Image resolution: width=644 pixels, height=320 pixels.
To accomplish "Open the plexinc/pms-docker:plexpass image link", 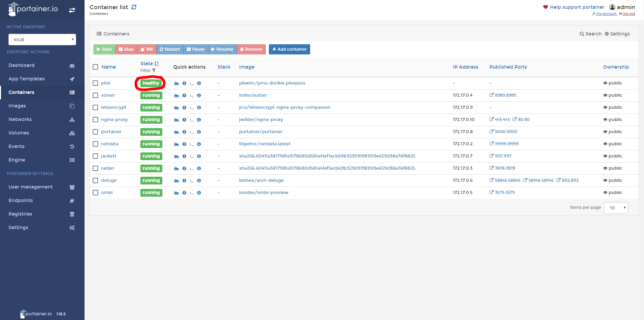I will (x=272, y=83).
